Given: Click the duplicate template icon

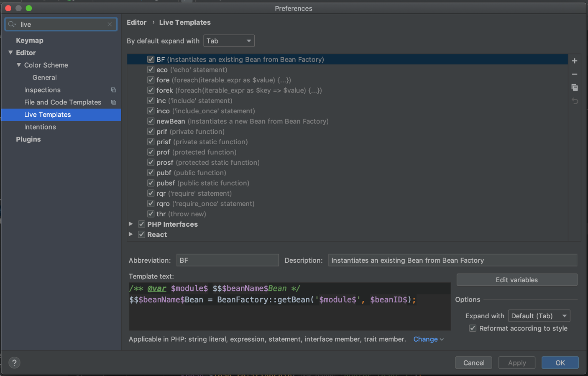Looking at the screenshot, I should (x=575, y=87).
